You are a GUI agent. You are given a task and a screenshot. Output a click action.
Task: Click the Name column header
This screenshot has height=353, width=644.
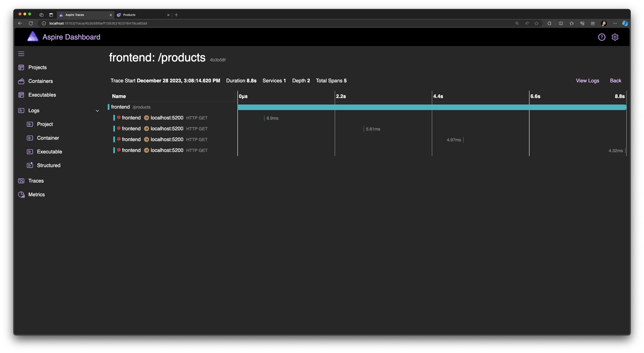119,96
